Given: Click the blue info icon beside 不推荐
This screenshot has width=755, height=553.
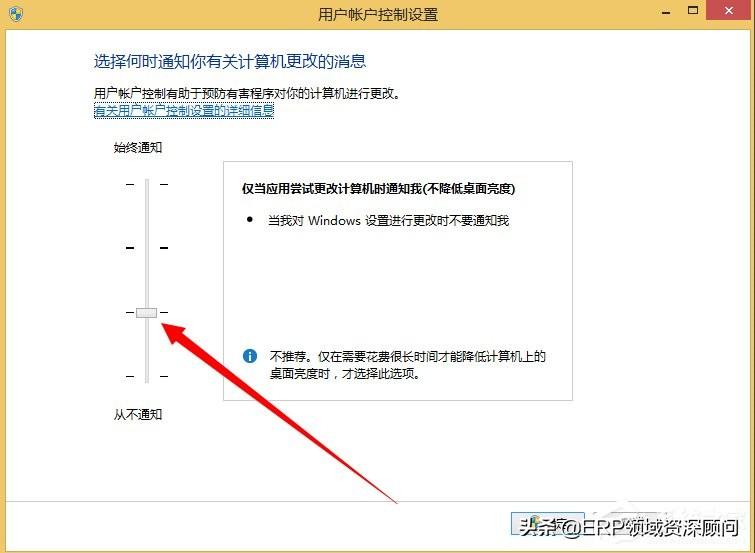Looking at the screenshot, I should tap(252, 356).
